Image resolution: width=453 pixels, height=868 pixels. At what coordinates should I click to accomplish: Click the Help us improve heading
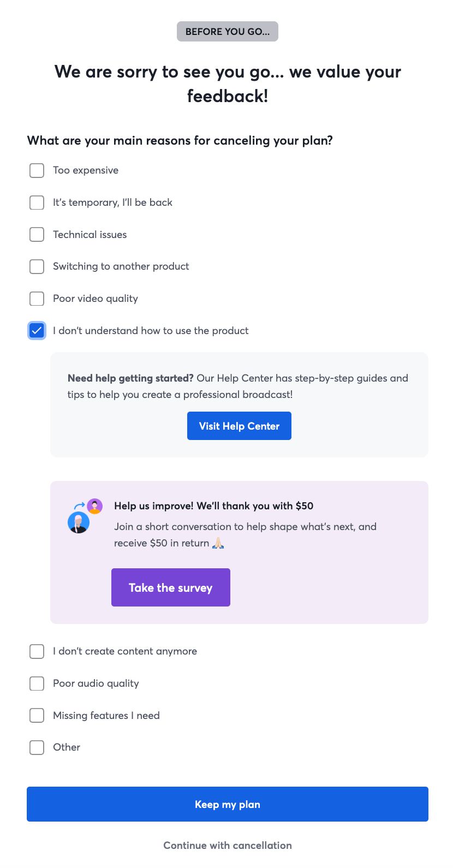pos(213,506)
